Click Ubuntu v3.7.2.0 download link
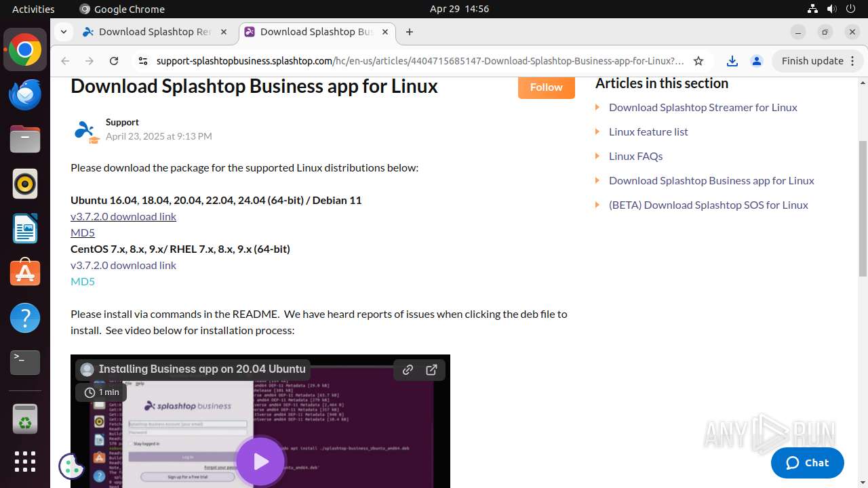 [123, 216]
